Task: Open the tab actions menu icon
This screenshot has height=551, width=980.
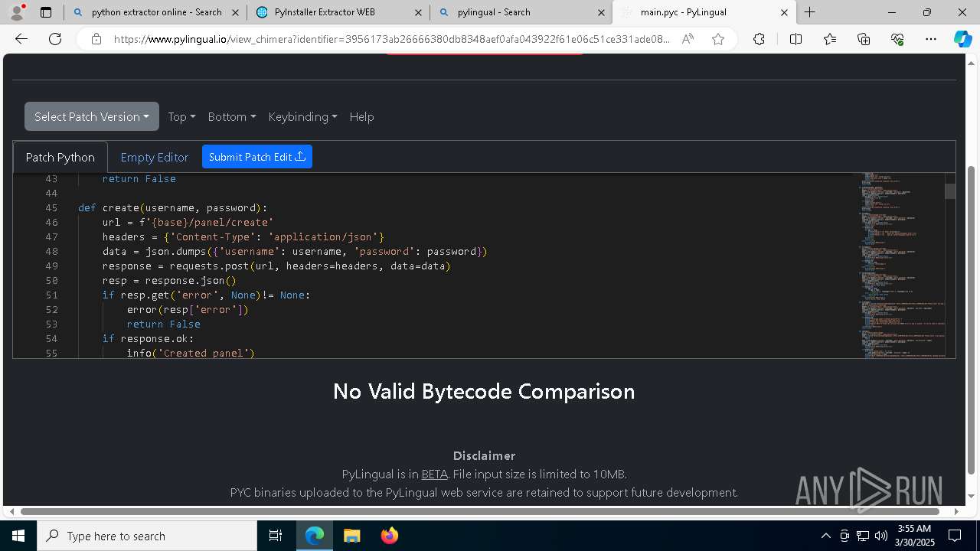Action: pos(46,12)
